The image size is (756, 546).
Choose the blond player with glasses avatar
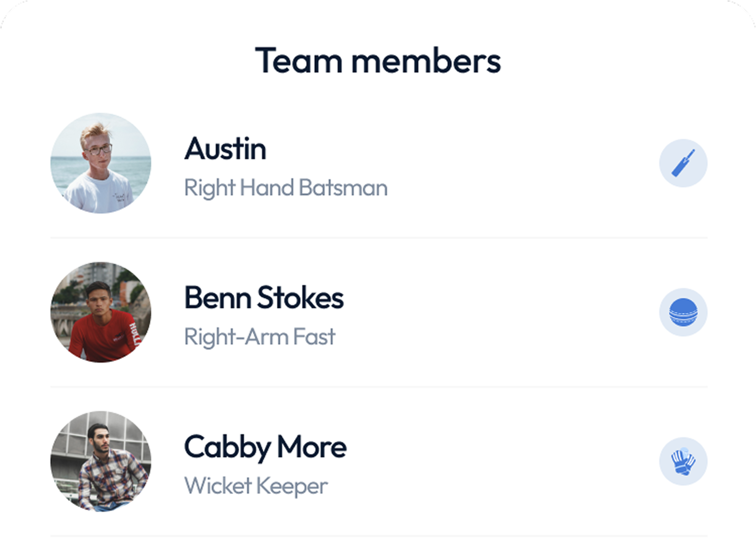click(101, 163)
